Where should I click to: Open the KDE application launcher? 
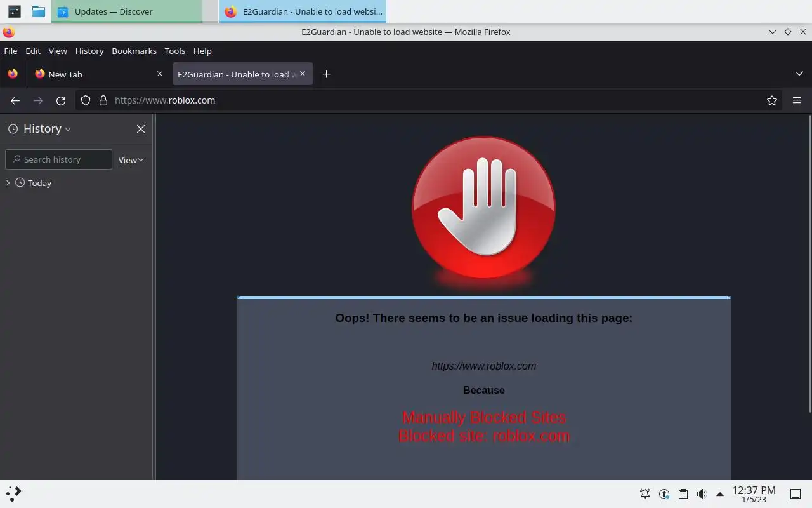[14, 493]
